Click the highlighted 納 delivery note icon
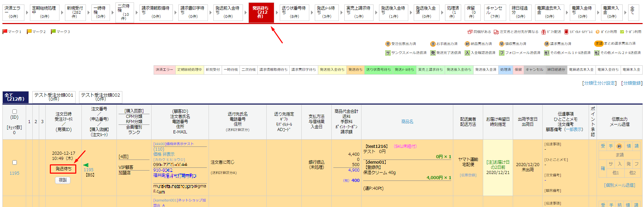 [619, 146]
